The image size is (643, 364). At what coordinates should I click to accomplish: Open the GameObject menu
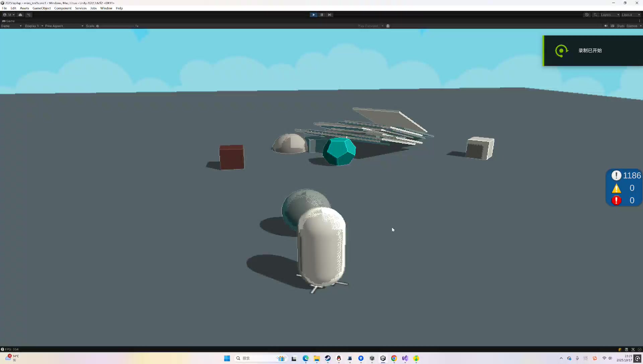pyautogui.click(x=42, y=8)
